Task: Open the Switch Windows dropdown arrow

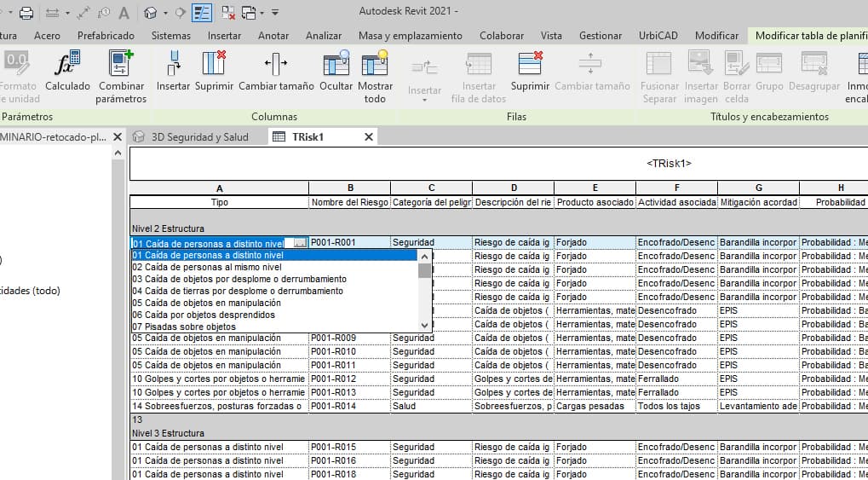Action: pyautogui.click(x=262, y=13)
